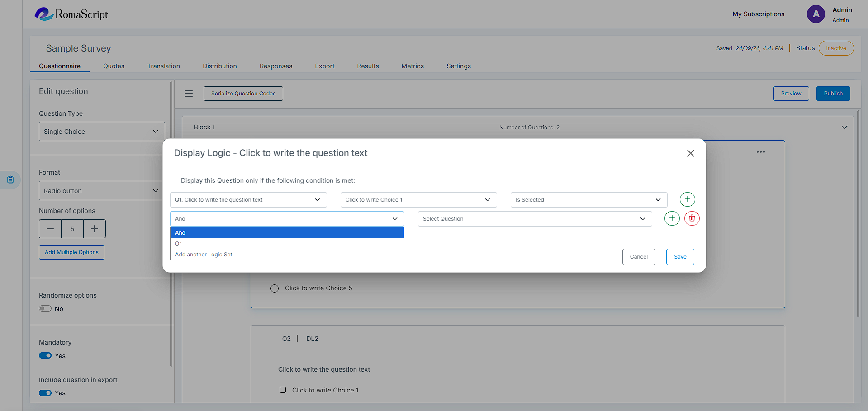Viewport: 868px width, 411px height.
Task: Toggle the hamburger menu beside Serialize Question Codes
Action: tap(189, 94)
